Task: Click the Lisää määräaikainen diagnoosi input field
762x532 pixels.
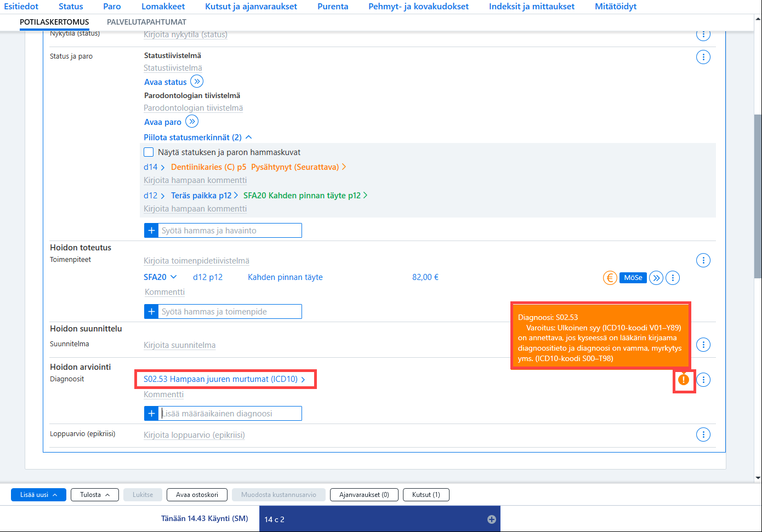Action: click(230, 414)
